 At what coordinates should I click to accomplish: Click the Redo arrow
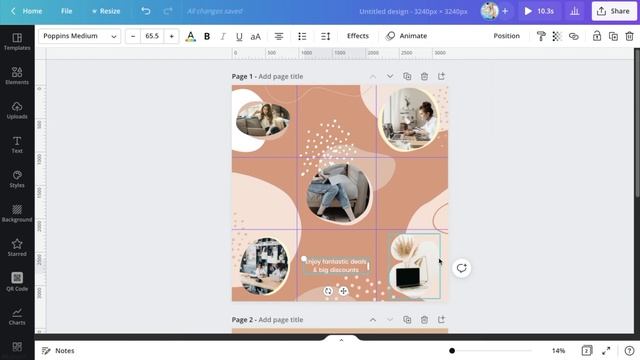(x=168, y=11)
